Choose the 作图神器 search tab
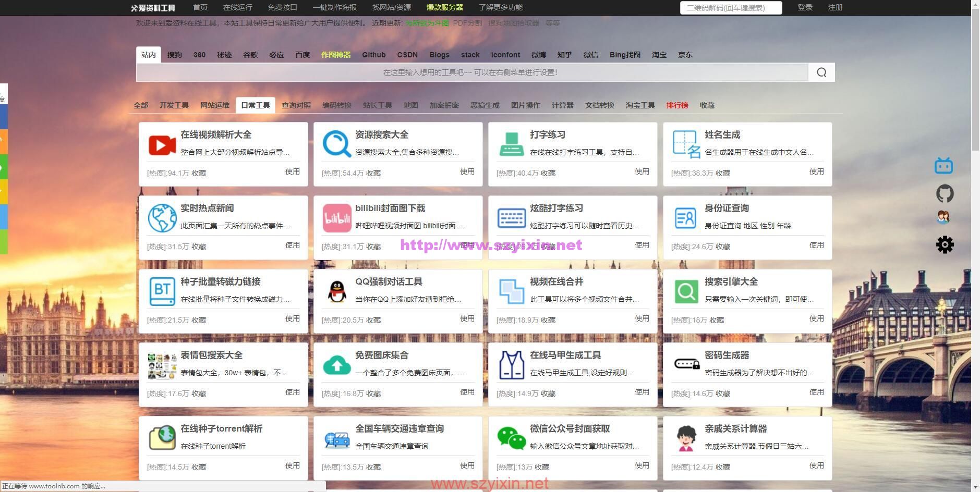The height and width of the screenshot is (492, 980). (336, 55)
